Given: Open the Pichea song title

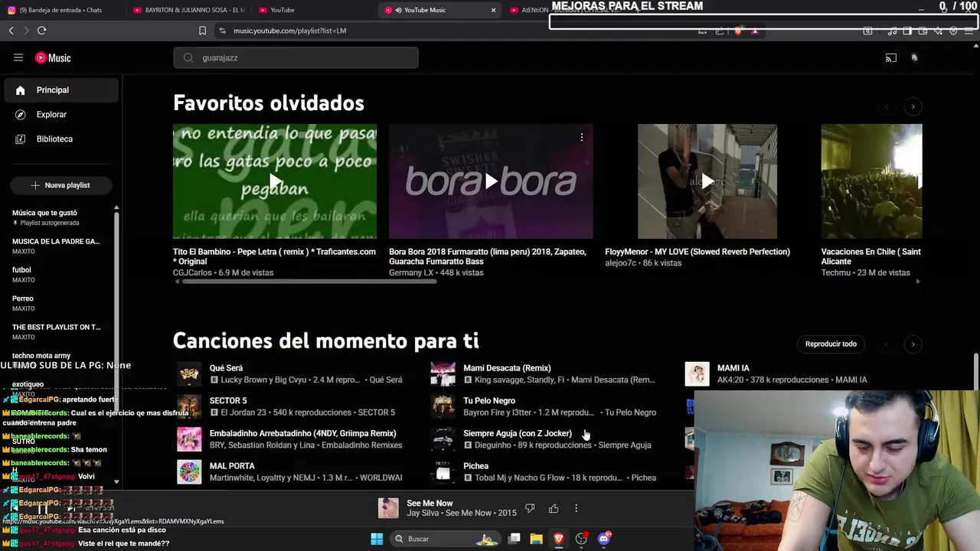Looking at the screenshot, I should point(475,466).
